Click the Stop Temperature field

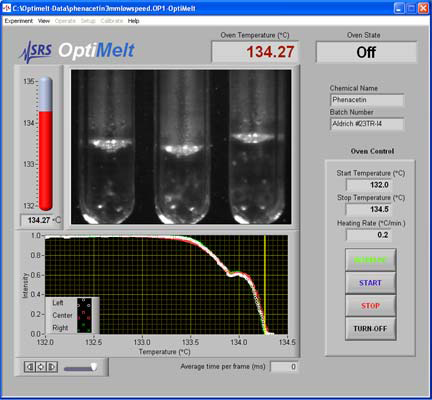click(368, 209)
